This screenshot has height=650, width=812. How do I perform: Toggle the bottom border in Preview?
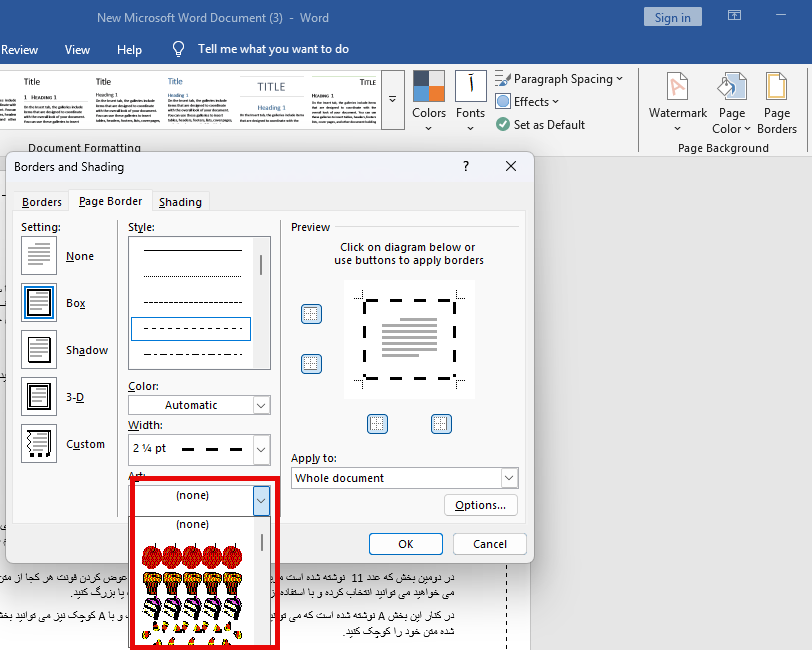(311, 364)
